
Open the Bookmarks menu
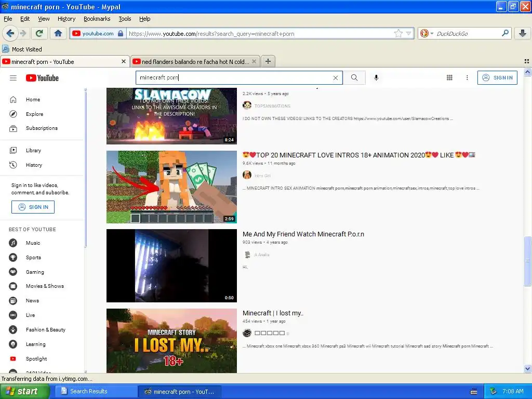(x=97, y=19)
